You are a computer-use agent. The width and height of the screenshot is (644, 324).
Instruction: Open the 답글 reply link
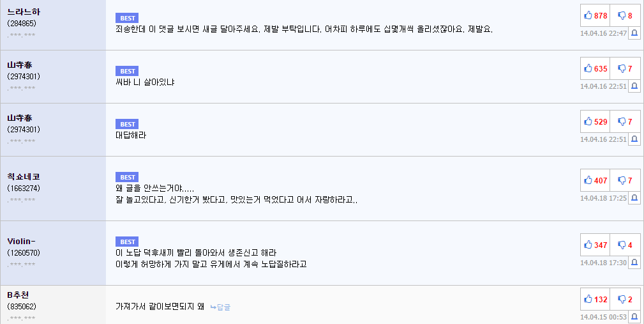220,307
